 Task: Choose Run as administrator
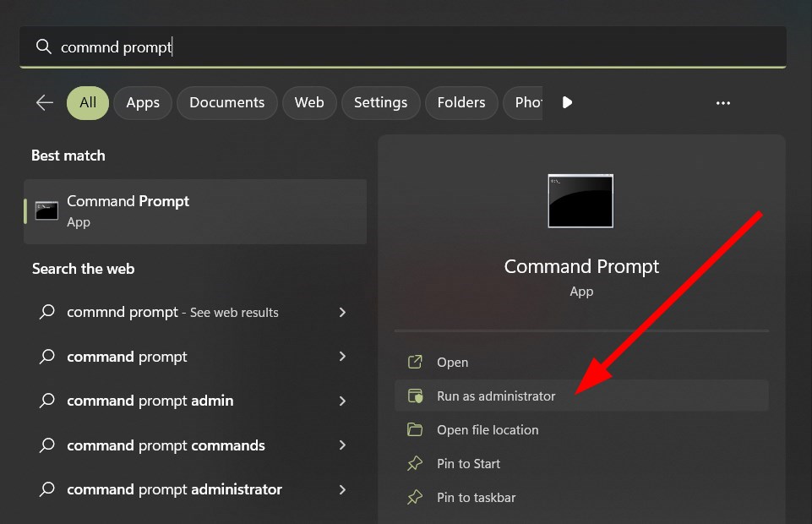point(581,396)
